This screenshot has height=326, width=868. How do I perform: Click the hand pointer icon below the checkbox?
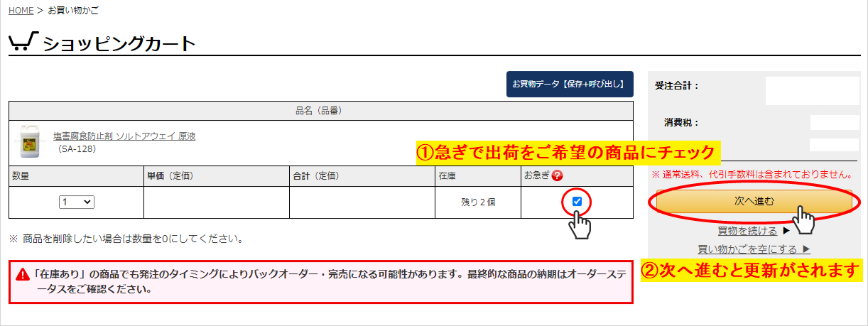click(581, 226)
